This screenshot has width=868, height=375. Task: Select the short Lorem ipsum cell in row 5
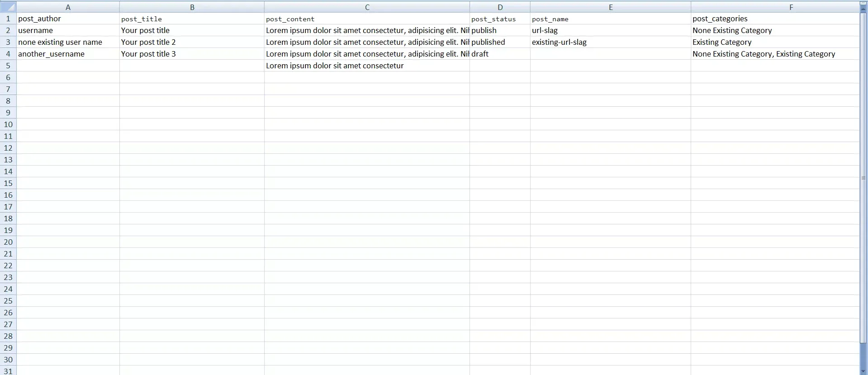pos(367,66)
